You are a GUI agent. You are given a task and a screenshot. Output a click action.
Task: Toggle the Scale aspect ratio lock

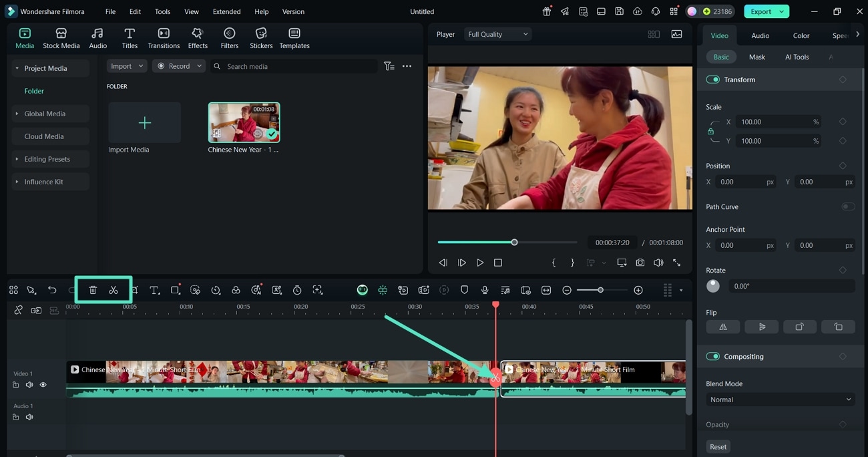tap(710, 132)
